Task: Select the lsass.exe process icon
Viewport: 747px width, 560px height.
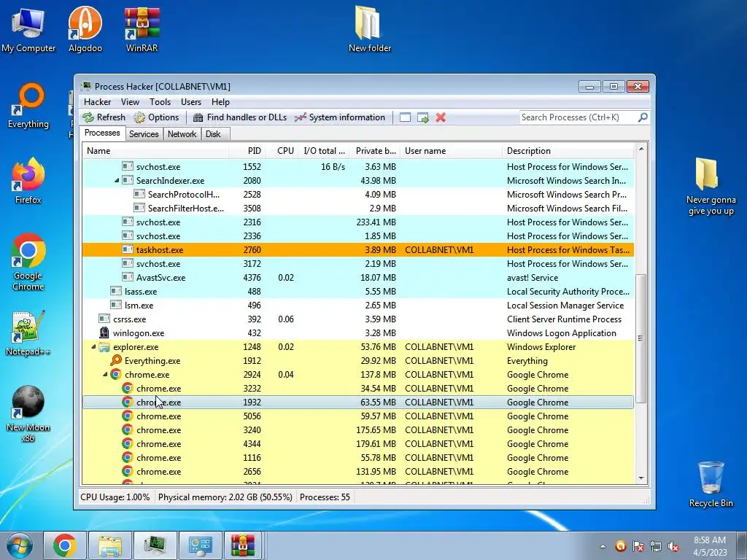Action: pos(116,291)
